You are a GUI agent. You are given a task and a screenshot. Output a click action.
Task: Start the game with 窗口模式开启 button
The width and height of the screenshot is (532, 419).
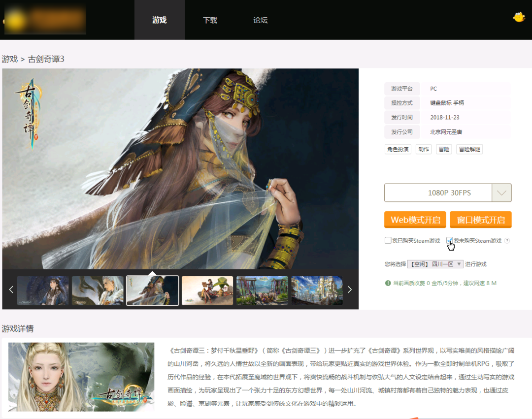[480, 220]
